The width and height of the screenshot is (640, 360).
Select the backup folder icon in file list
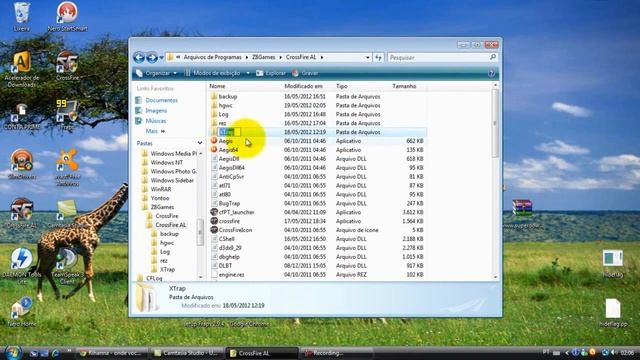tap(214, 96)
